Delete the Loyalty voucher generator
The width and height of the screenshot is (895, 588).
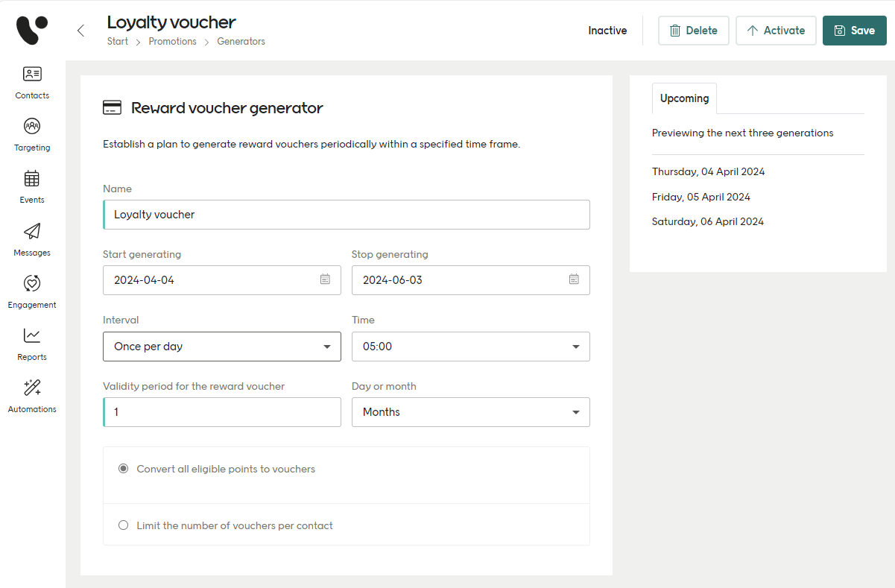click(693, 31)
